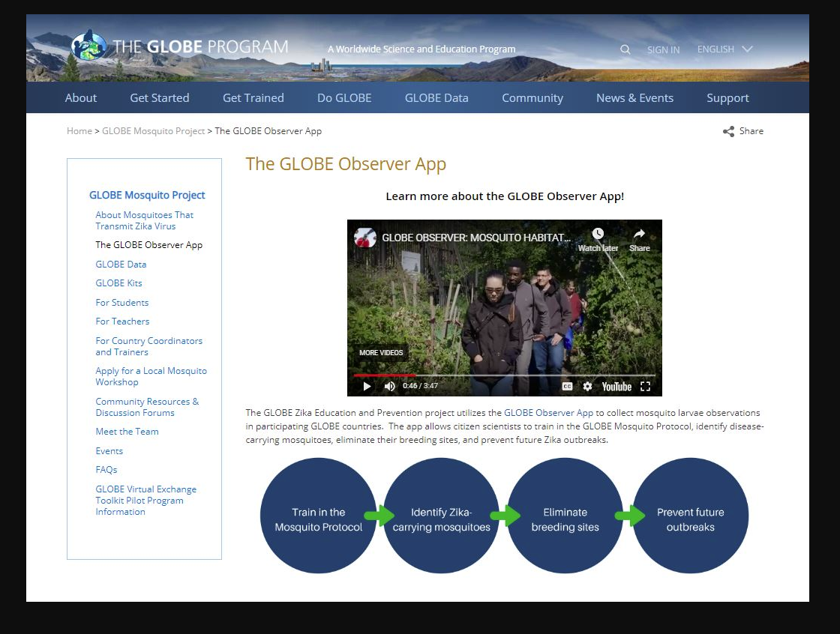Toggle closed captions on the video
This screenshot has width=840, height=634.
[567, 386]
